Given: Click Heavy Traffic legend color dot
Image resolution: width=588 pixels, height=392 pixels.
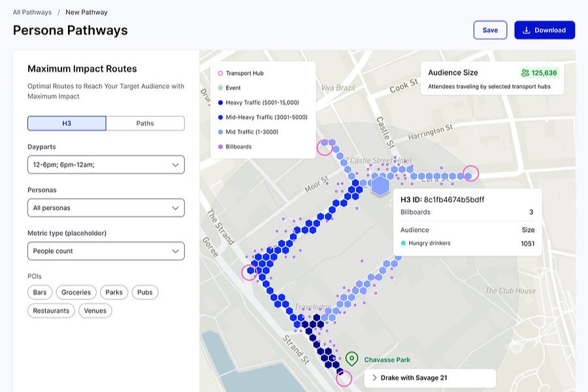Looking at the screenshot, I should pyautogui.click(x=221, y=103).
